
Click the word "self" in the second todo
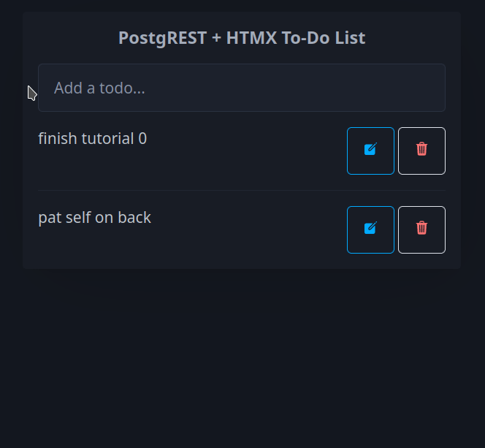[x=78, y=217]
